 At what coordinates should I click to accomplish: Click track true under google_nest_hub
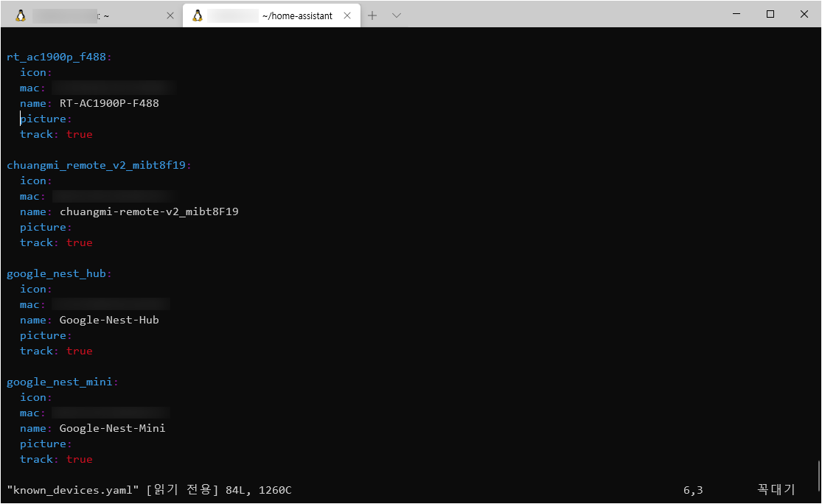[x=56, y=351]
